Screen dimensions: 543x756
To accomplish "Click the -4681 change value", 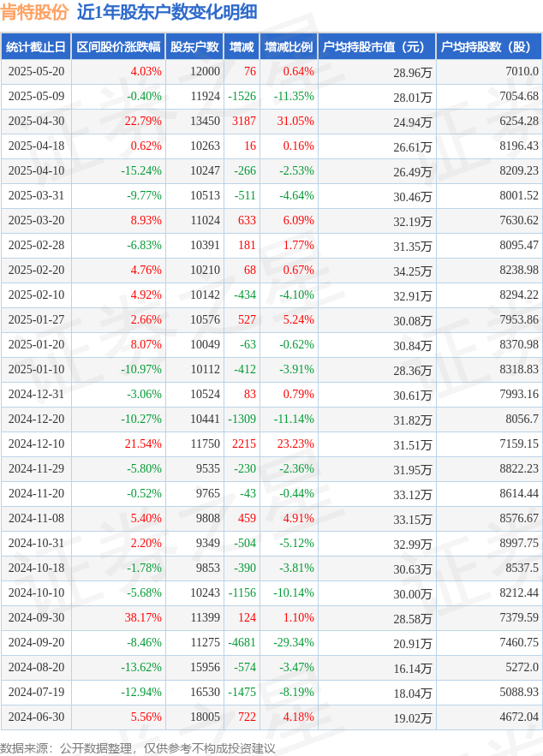I will pyautogui.click(x=242, y=642).
